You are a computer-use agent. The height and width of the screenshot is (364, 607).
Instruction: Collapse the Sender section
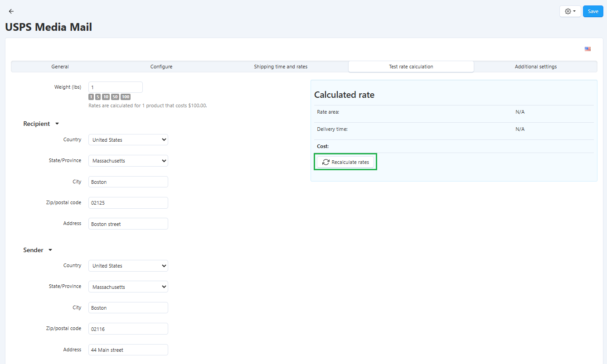click(38, 250)
